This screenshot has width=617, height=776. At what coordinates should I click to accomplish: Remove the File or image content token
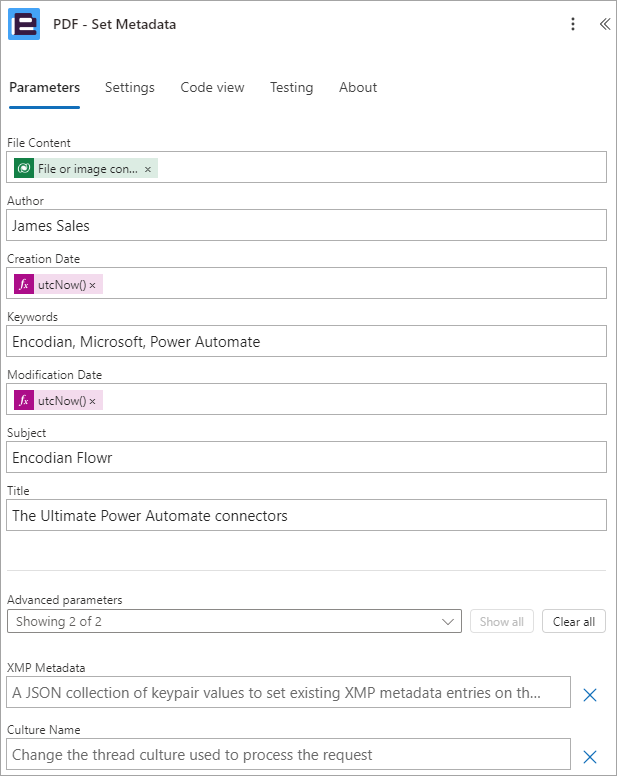(147, 169)
